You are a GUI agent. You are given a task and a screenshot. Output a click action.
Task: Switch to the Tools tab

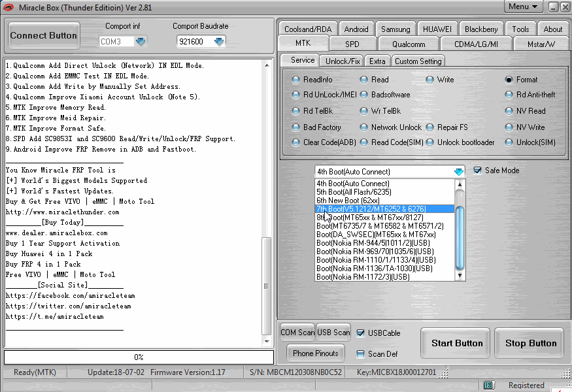520,29
